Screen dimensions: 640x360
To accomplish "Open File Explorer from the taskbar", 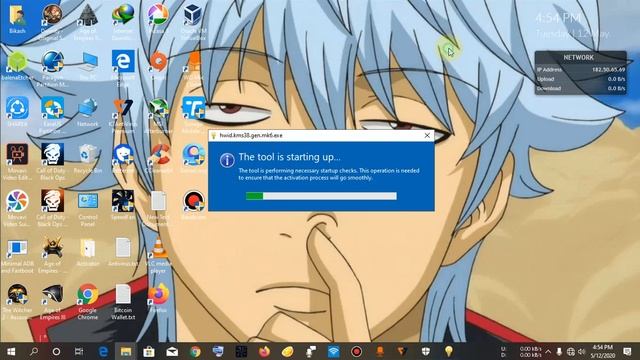I will point(126,351).
